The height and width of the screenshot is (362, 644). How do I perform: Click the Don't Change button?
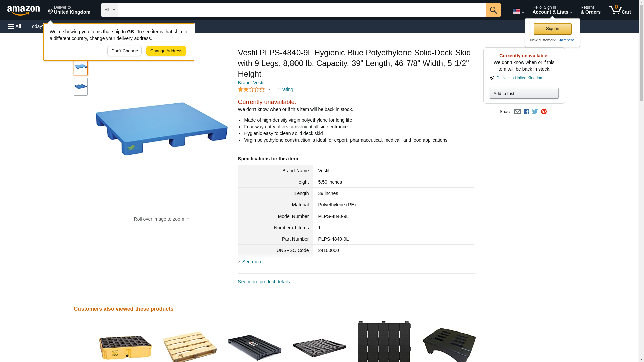click(124, 51)
